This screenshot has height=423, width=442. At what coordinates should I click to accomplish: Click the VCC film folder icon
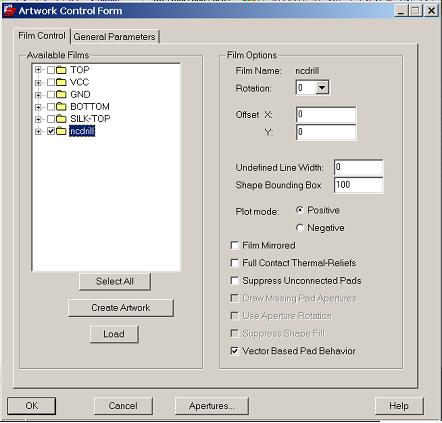(61, 82)
